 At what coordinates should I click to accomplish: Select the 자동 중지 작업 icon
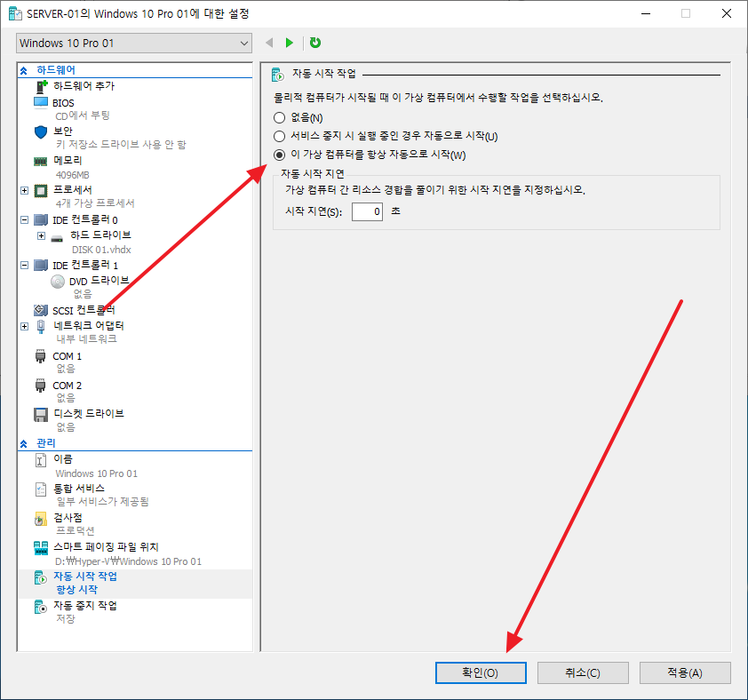pyautogui.click(x=41, y=607)
